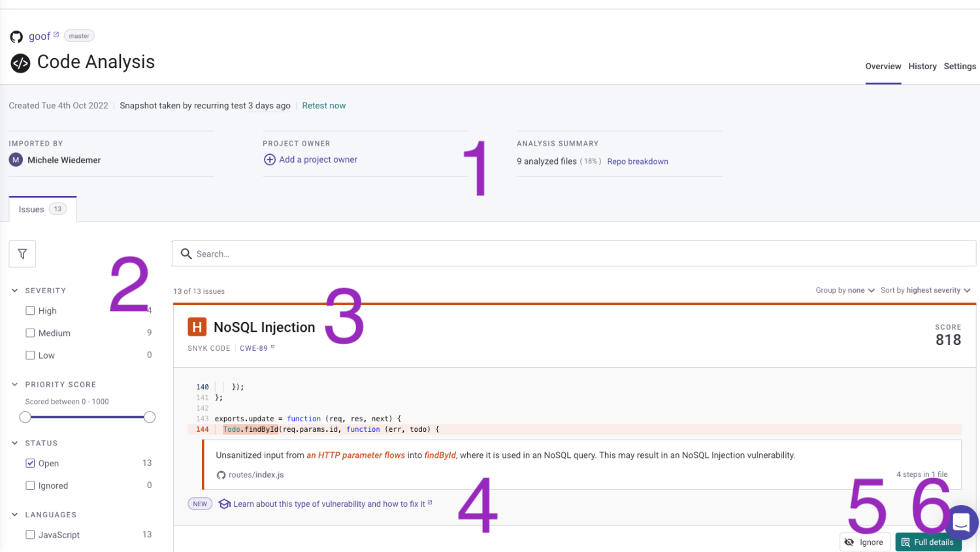Click the filter funnel icon button
The width and height of the screenshot is (980, 552).
(x=22, y=254)
